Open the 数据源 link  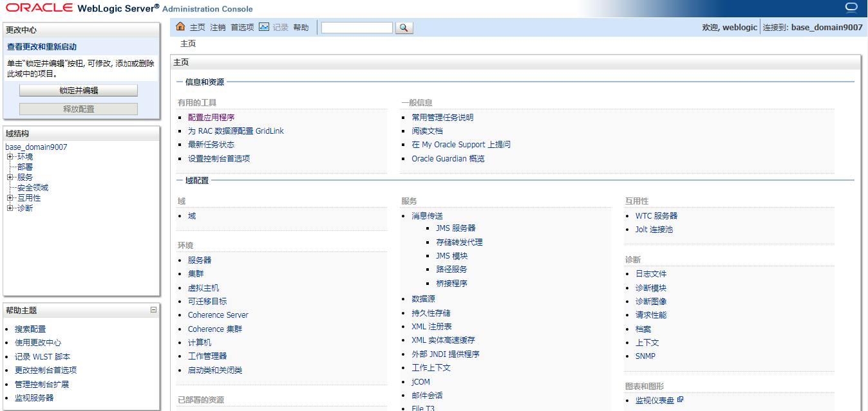424,299
